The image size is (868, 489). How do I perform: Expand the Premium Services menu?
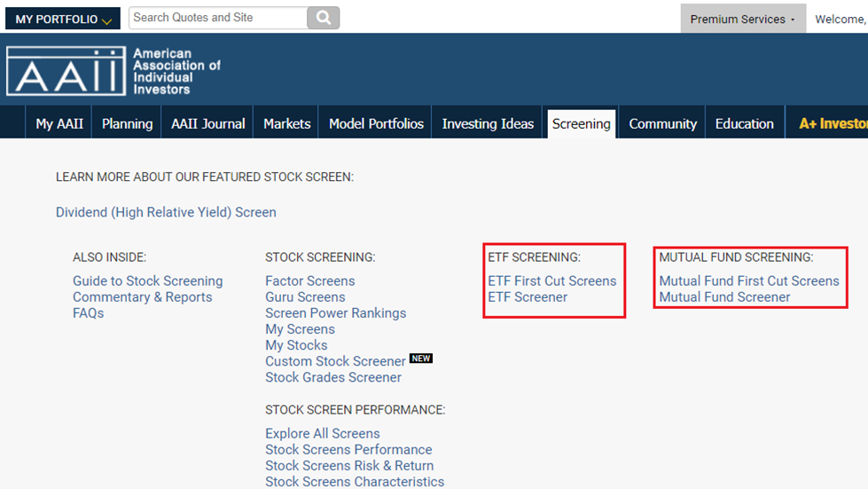pyautogui.click(x=742, y=19)
